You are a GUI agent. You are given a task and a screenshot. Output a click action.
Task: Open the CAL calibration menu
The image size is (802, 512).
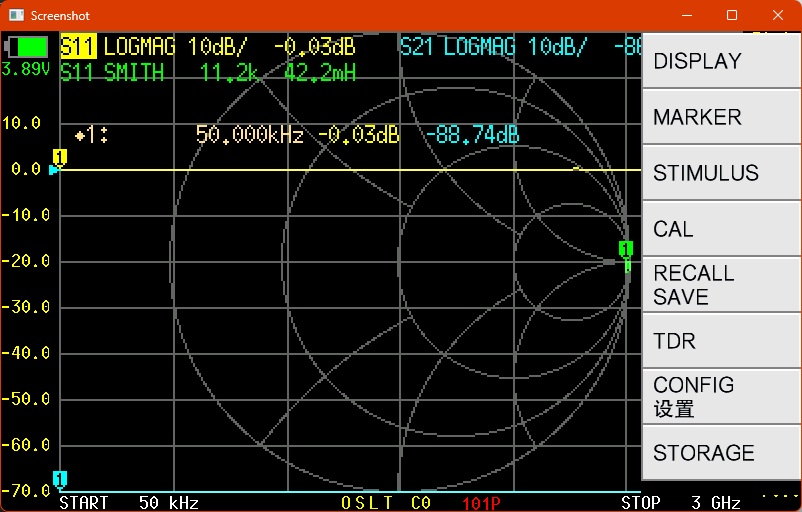click(x=720, y=229)
